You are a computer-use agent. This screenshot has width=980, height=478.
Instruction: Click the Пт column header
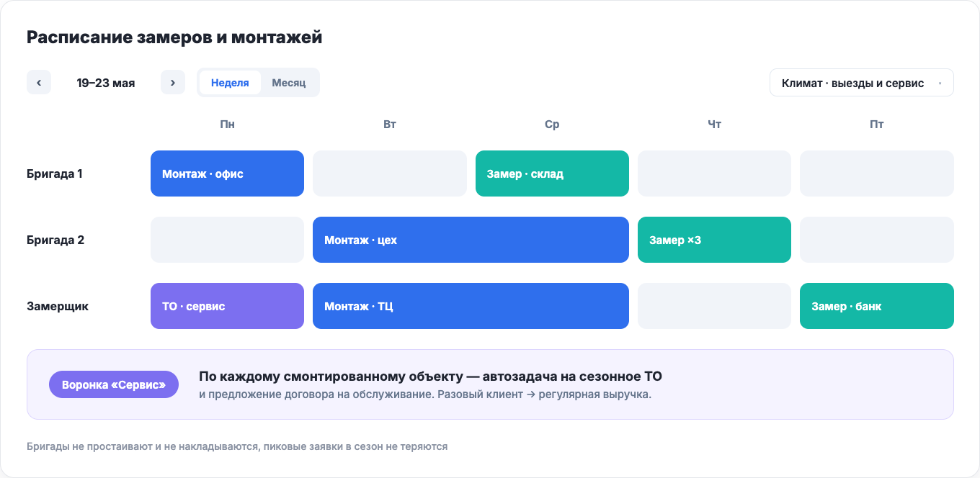(877, 125)
